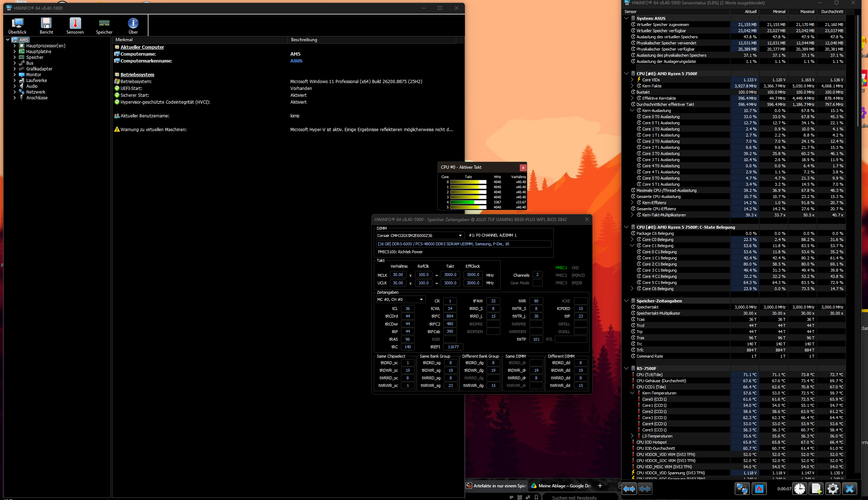Click the lightning icon beside Core VIDs
The width and height of the screenshot is (868, 500).
(x=639, y=80)
